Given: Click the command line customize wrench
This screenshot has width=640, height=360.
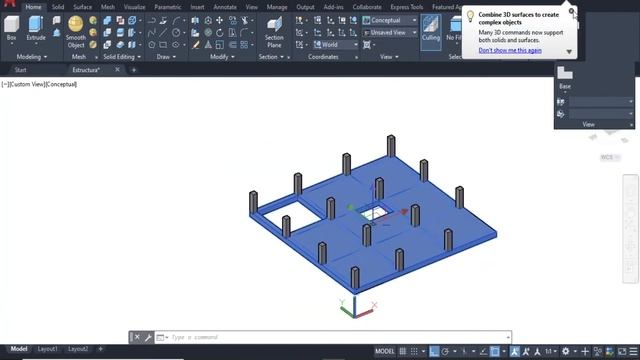Looking at the screenshot, I should (x=148, y=337).
